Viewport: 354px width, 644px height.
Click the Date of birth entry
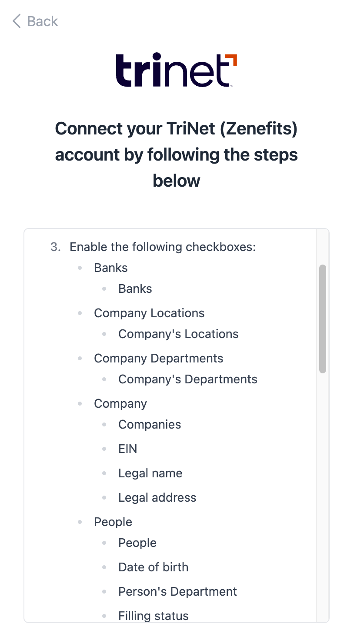pos(154,567)
